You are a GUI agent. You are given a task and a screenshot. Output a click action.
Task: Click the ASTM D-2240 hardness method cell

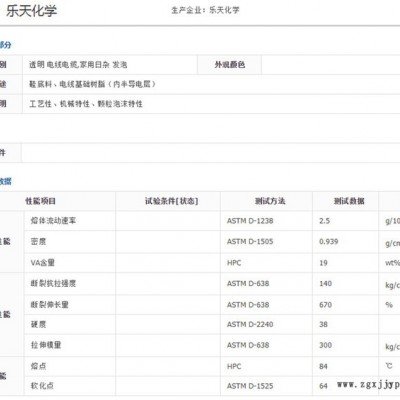(x=250, y=324)
